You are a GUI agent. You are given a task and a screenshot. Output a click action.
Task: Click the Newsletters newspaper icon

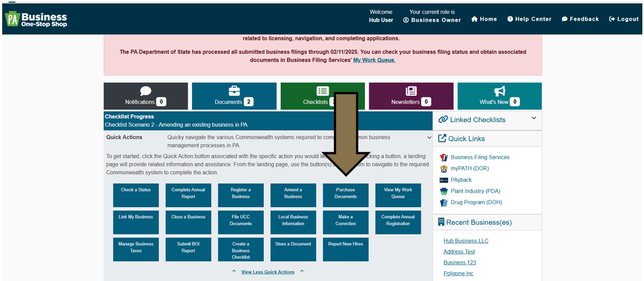[411, 91]
